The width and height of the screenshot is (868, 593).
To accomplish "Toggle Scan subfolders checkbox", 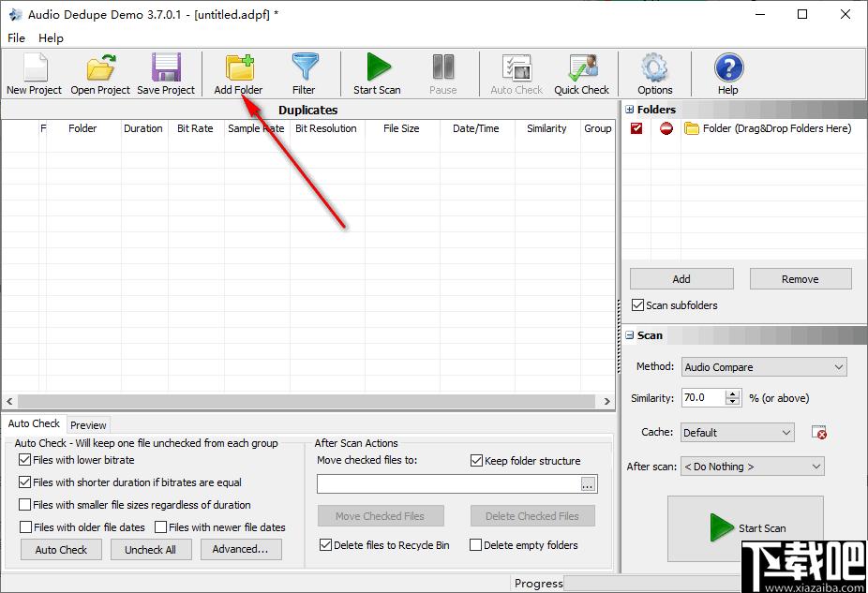I will click(x=637, y=304).
